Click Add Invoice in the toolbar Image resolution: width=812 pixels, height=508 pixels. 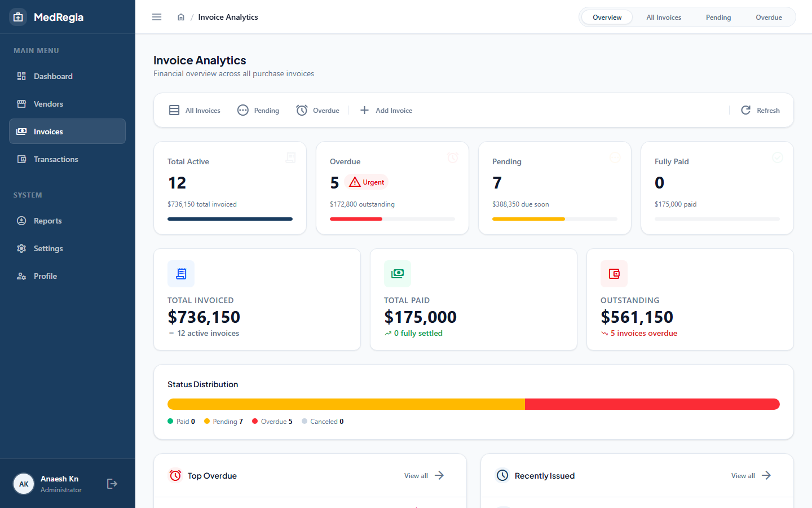pos(386,110)
